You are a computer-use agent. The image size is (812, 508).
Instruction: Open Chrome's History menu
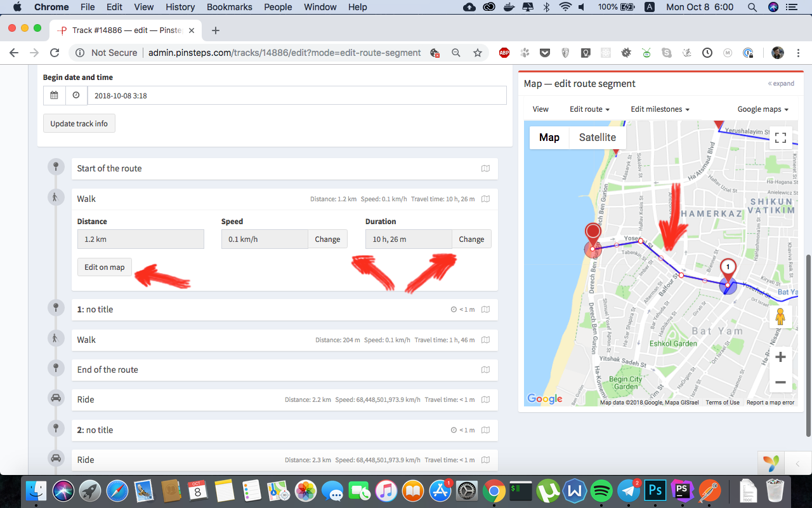point(180,7)
